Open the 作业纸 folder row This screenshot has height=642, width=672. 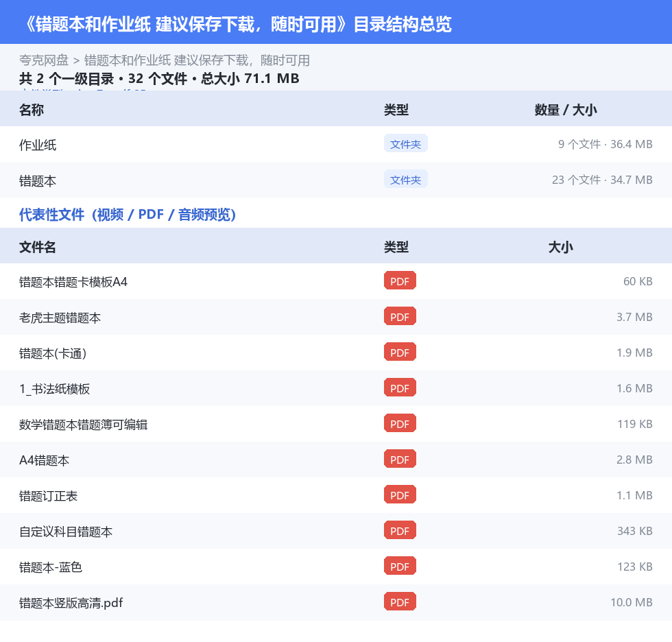click(336, 145)
